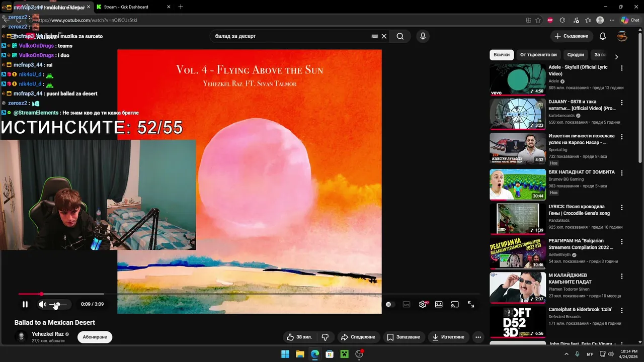Open browser Settings and more menu
Viewport: 644px width, 362px height.
(x=612, y=20)
